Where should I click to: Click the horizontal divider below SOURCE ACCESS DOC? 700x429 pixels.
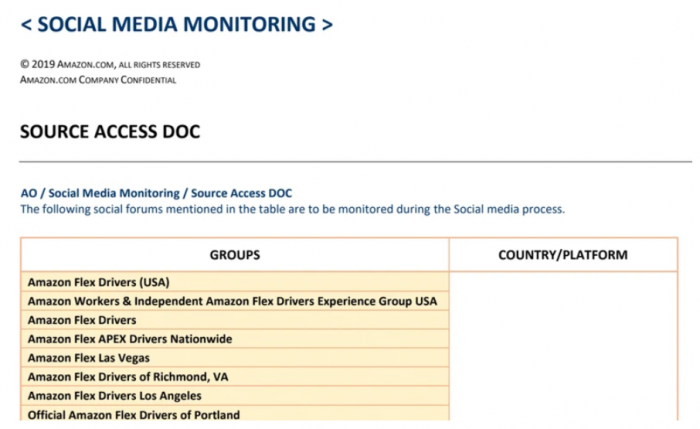pyautogui.click(x=355, y=161)
